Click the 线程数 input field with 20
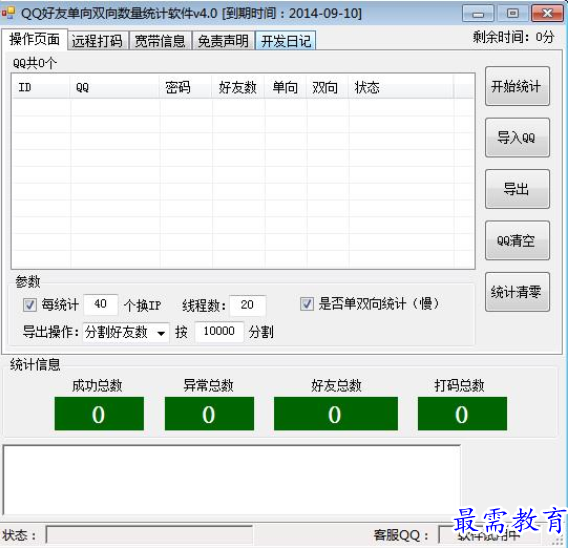Image resolution: width=575 pixels, height=552 pixels. 248,305
